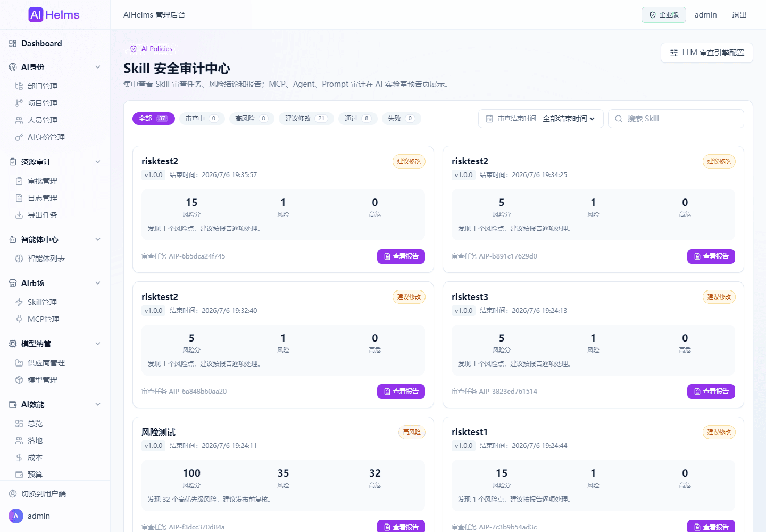Select the 审查中 filter tab
This screenshot has height=532, width=766.
tap(202, 119)
